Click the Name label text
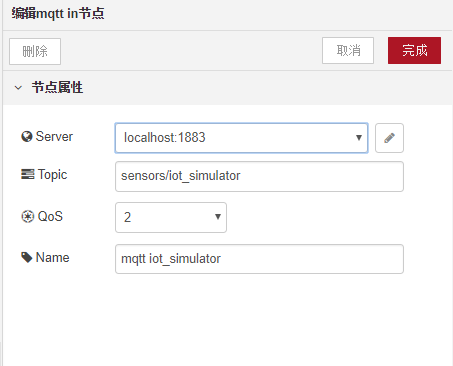 pos(53,257)
